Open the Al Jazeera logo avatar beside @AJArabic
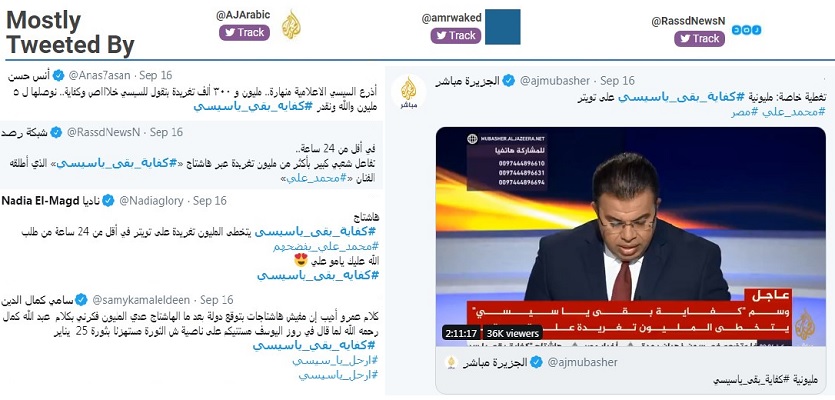This screenshot has height=400, width=835. click(291, 25)
